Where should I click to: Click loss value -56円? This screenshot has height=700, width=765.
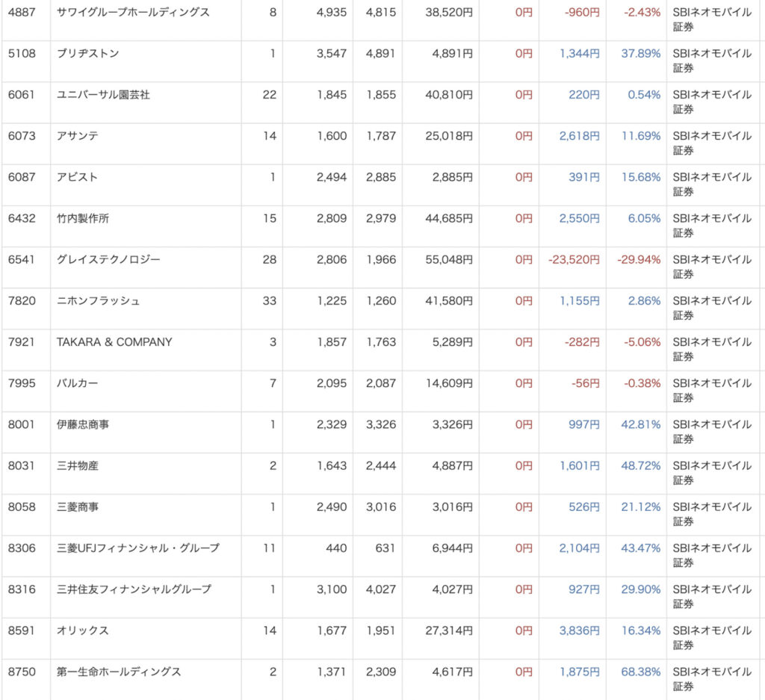pyautogui.click(x=586, y=383)
